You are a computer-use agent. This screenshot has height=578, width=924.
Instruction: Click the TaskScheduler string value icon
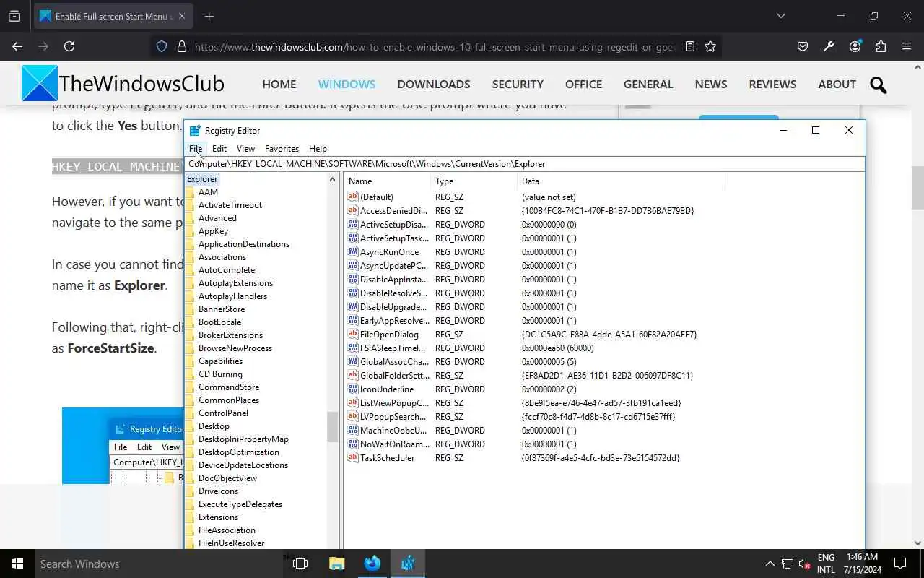(353, 457)
